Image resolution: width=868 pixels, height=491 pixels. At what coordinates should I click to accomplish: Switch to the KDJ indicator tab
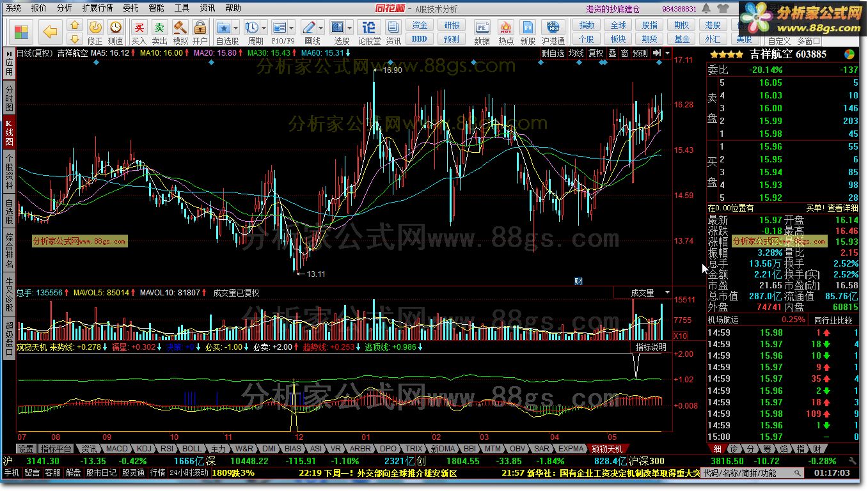(145, 449)
